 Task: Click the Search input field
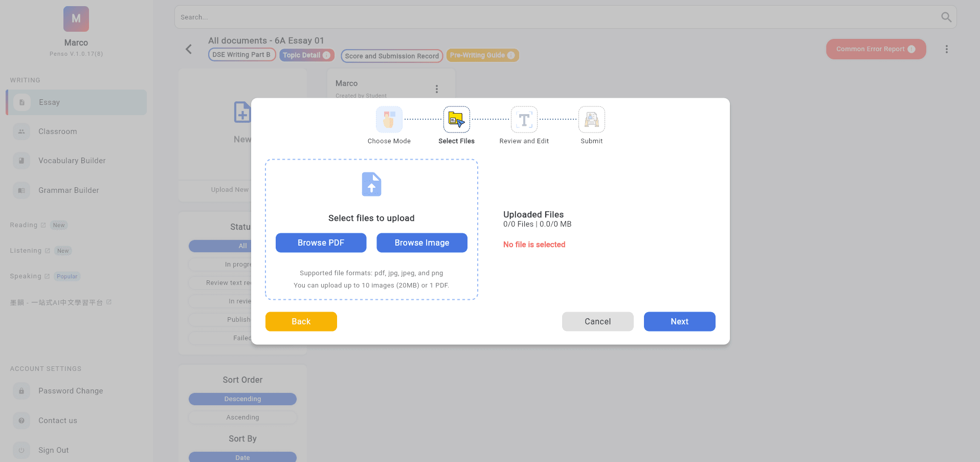click(558, 17)
